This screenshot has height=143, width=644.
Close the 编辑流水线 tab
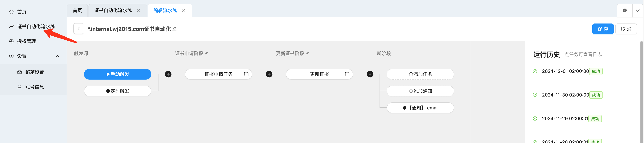click(x=184, y=10)
